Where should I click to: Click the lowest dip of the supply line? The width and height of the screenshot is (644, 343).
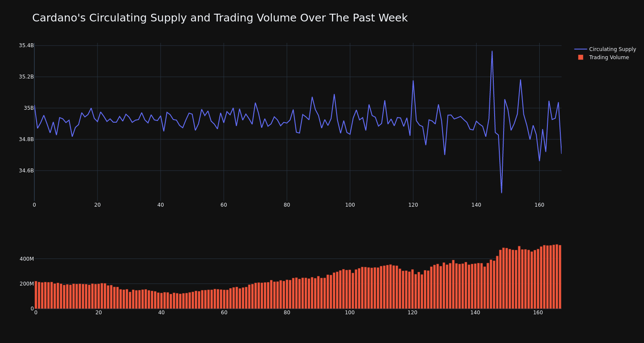(x=501, y=193)
